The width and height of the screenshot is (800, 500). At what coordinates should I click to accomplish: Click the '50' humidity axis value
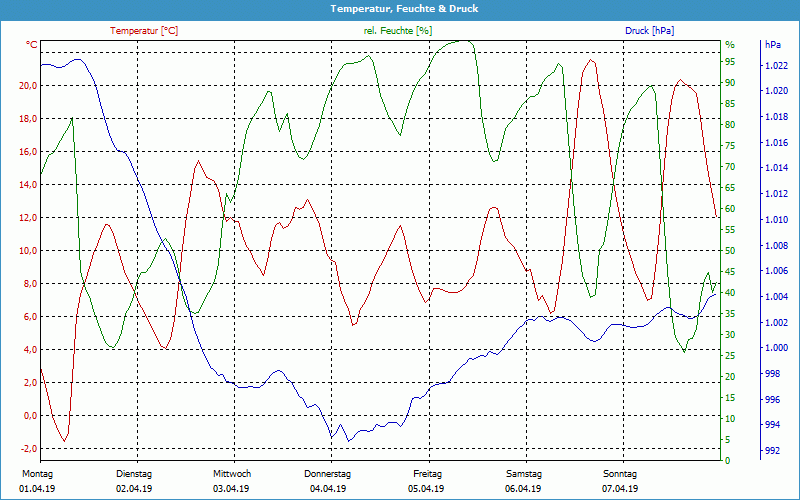[x=730, y=251]
